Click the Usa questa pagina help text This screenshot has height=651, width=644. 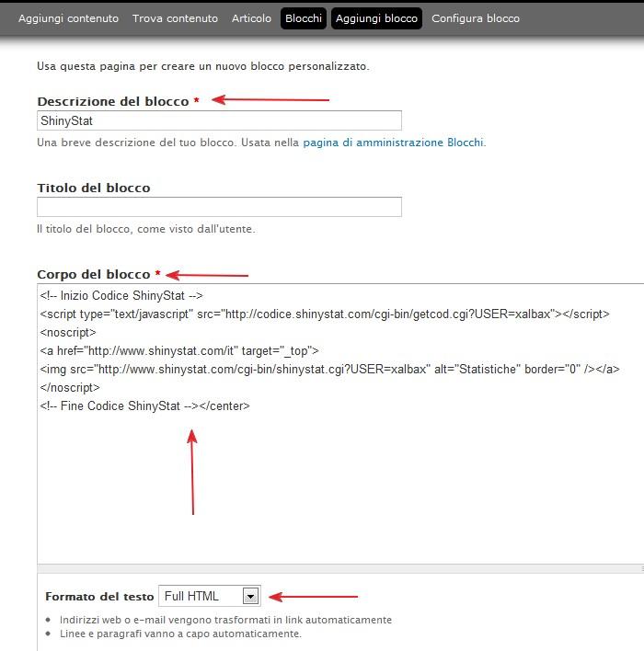click(x=203, y=66)
